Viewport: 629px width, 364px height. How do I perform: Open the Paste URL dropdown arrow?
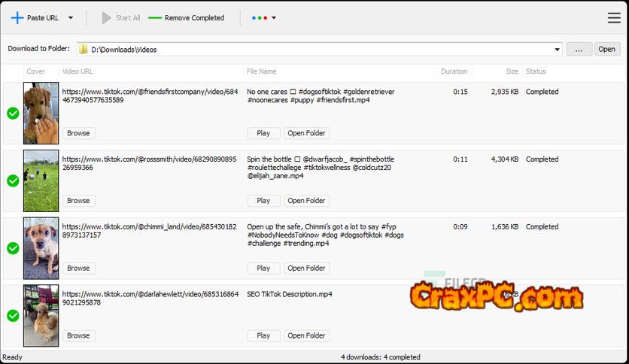pyautogui.click(x=71, y=17)
